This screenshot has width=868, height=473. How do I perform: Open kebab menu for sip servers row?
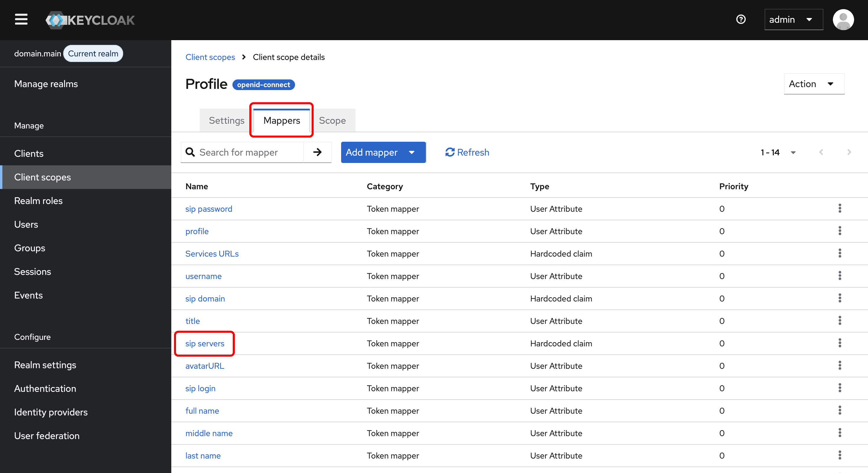839,343
